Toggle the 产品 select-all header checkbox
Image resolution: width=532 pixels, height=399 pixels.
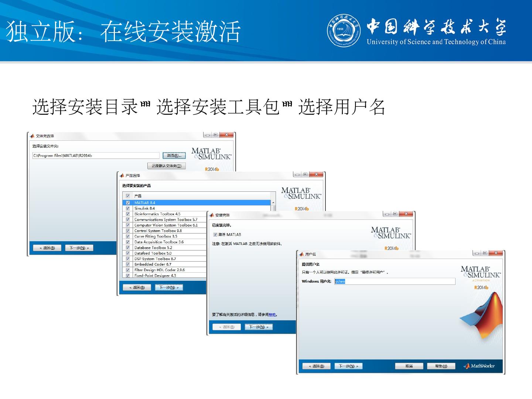[128, 196]
